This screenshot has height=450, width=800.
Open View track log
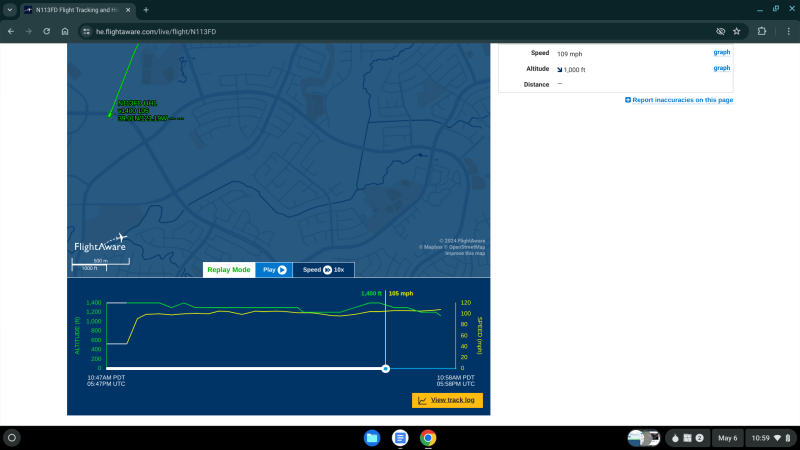point(447,400)
